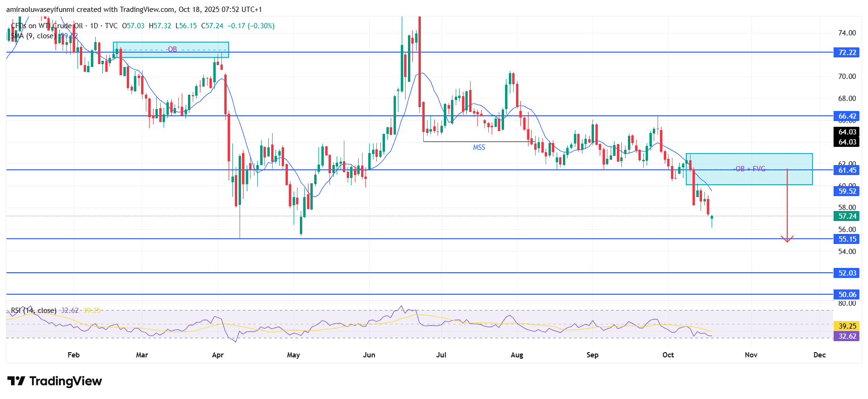This screenshot has height=399, width=868.
Task: Select the OB label in the upper box
Action: tap(172, 49)
